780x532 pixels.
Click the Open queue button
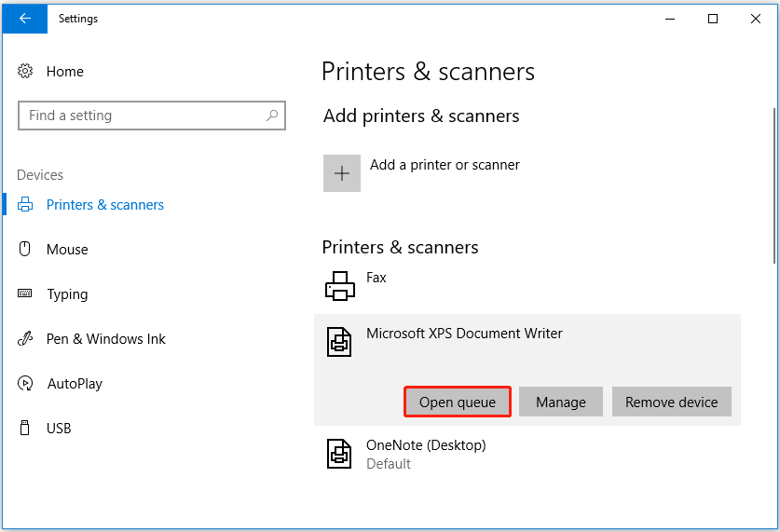[x=458, y=402]
